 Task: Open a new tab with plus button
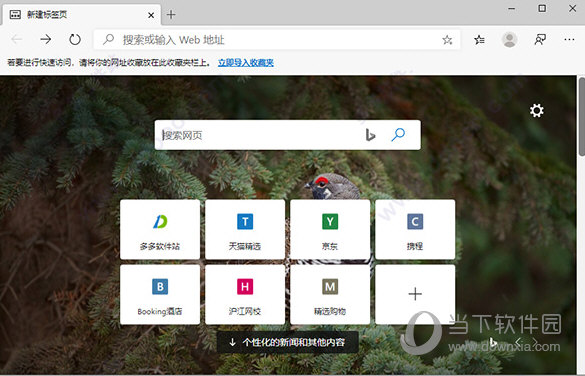[171, 15]
